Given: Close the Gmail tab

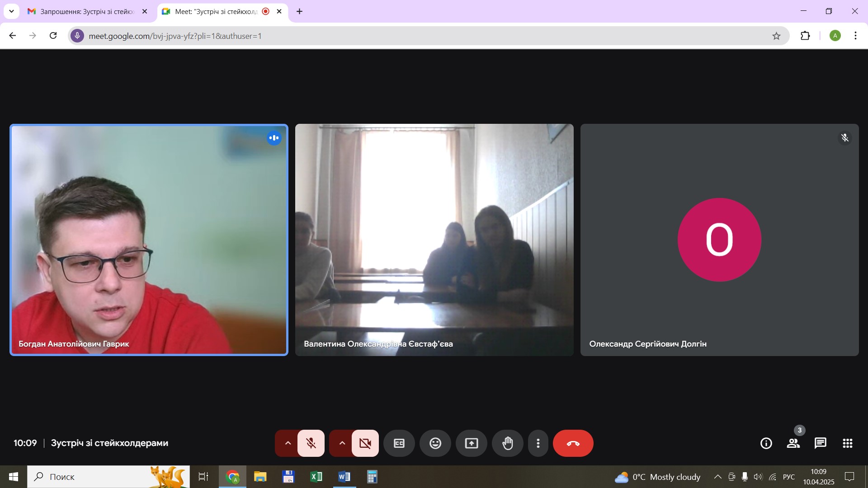Looking at the screenshot, I should tap(145, 11).
